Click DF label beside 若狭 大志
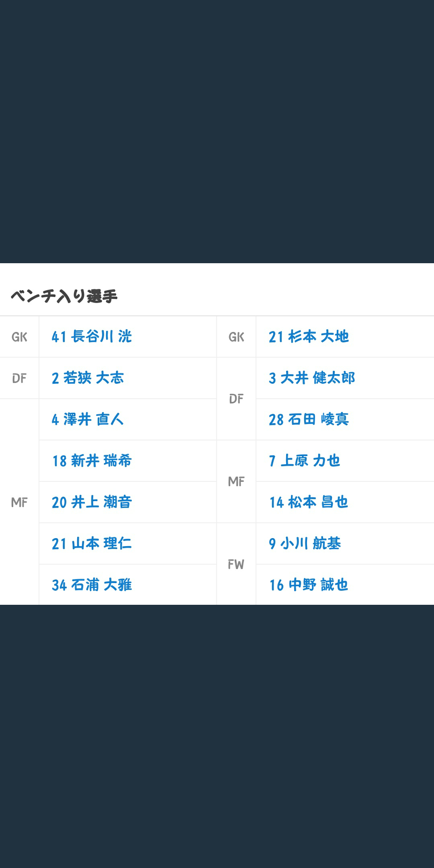This screenshot has height=868, width=434. 19,378
